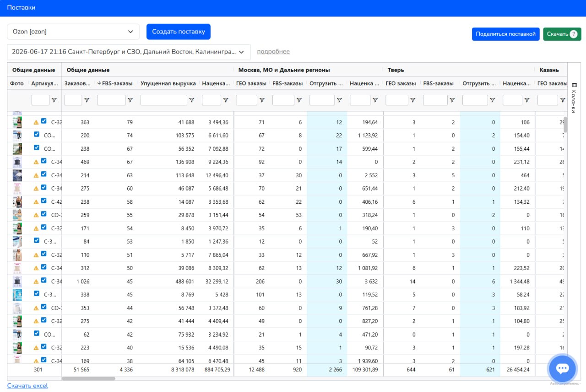Click the Упущенная выручка filter input field

(164, 100)
